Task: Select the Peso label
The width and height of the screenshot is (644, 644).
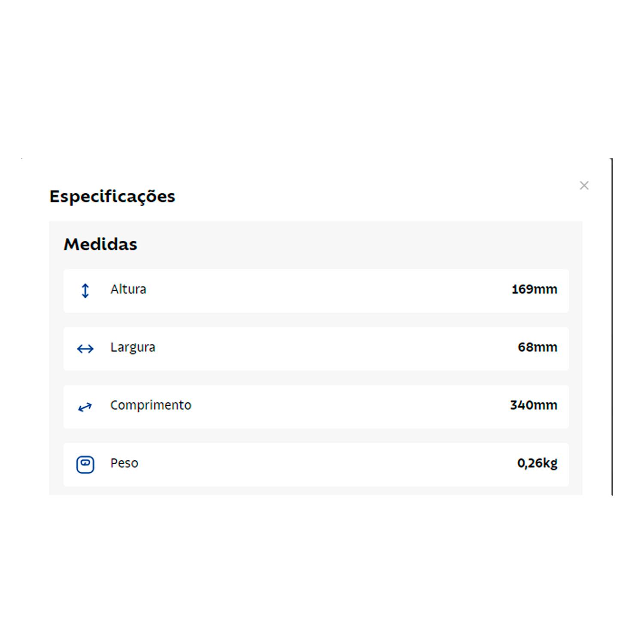Action: tap(124, 463)
